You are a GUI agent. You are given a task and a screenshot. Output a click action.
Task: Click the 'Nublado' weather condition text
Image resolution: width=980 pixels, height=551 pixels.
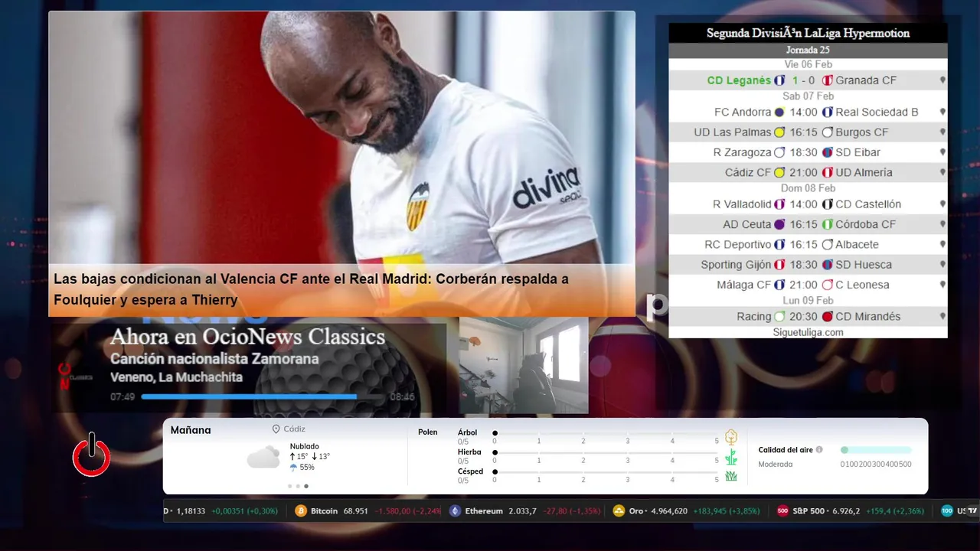305,446
